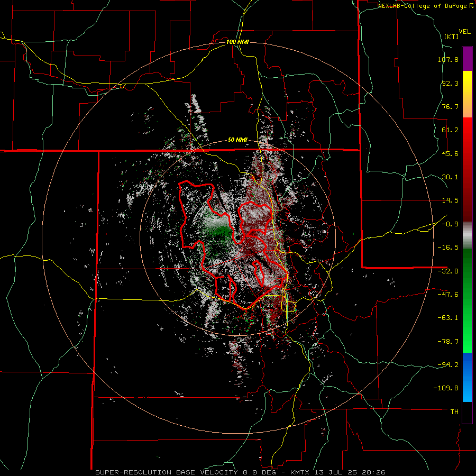This screenshot has width=476, height=476.
Task: Click the -32.0 velocity scale value
Action: 448,271
